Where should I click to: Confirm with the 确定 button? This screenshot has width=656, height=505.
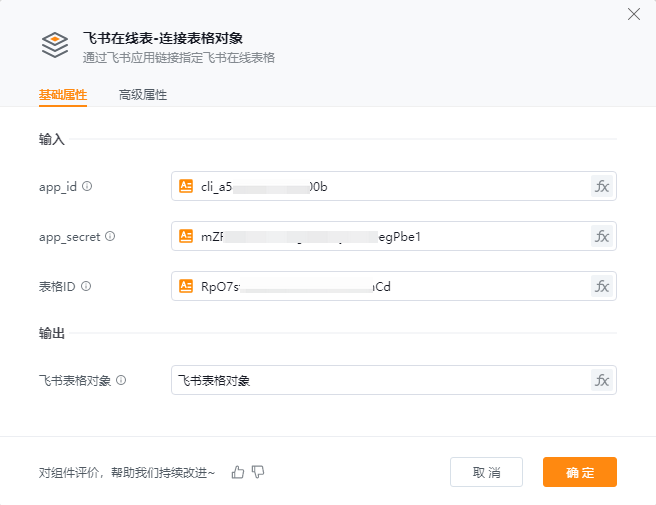(580, 472)
